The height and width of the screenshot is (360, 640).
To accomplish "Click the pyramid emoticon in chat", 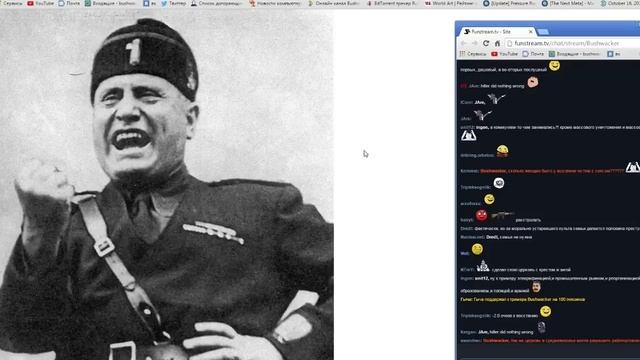I will click(483, 266).
